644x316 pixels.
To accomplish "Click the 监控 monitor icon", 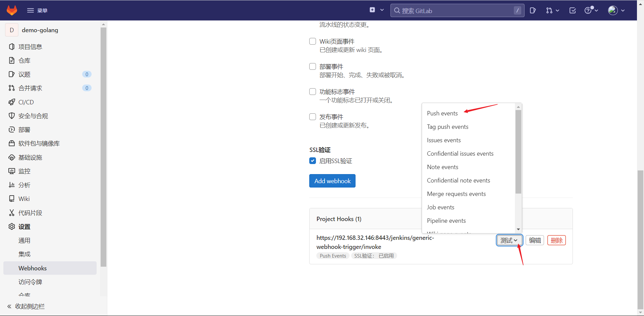I will point(12,171).
